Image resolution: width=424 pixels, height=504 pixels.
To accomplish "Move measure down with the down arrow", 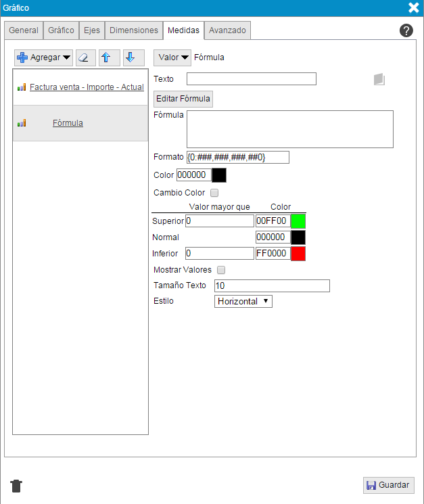I will (x=133, y=58).
